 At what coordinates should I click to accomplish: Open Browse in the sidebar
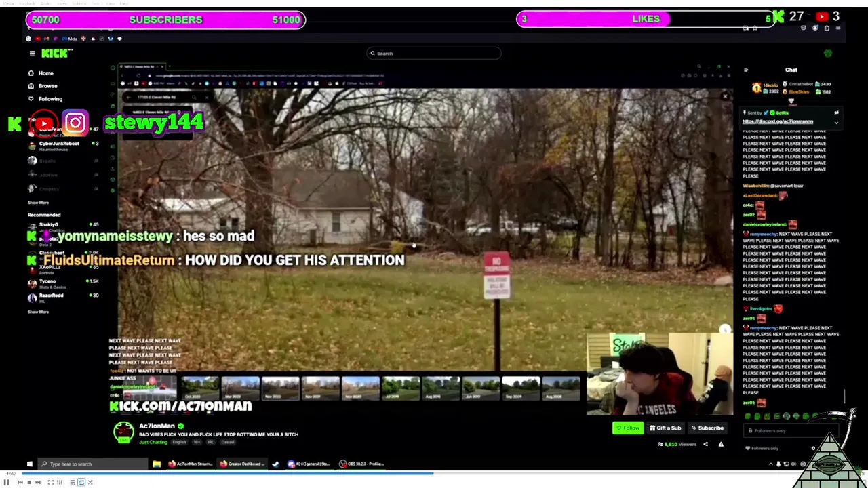coord(42,86)
